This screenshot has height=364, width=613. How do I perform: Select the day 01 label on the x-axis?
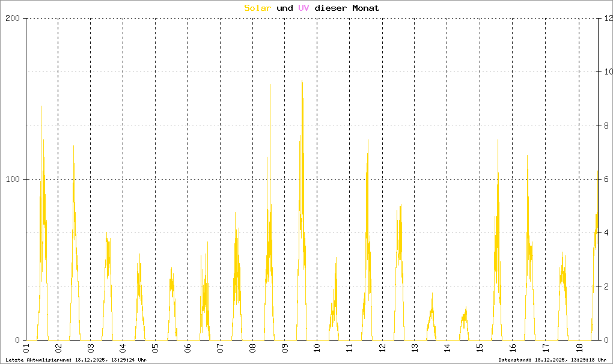pyautogui.click(x=26, y=348)
